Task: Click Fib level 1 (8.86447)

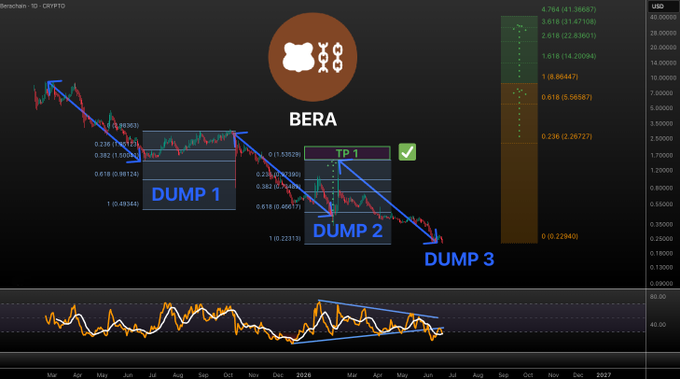Action: (x=559, y=77)
